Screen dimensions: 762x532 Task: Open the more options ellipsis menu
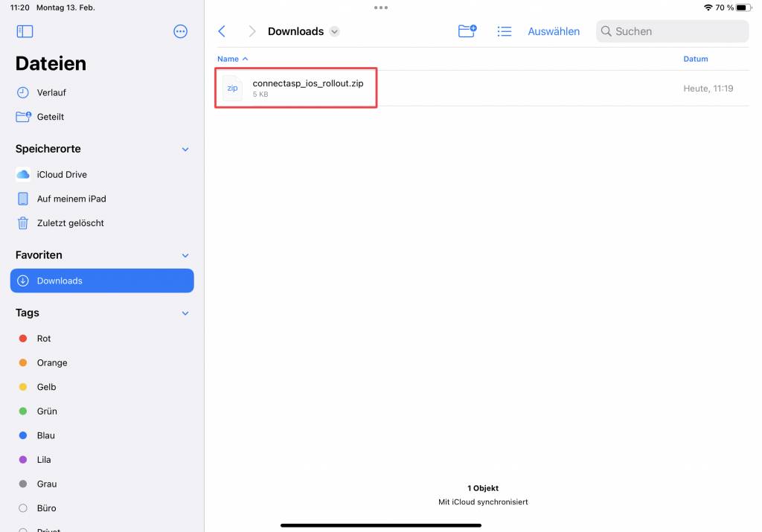tap(180, 31)
